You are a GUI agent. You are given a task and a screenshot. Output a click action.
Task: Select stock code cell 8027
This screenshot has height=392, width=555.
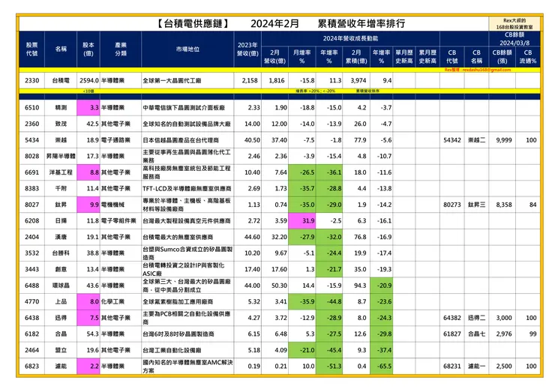(x=31, y=205)
